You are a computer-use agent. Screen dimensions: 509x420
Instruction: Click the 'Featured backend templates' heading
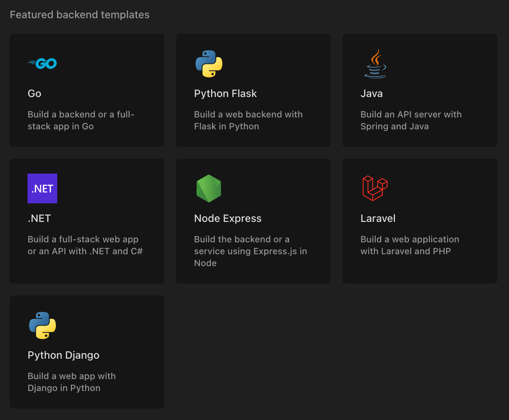(x=80, y=15)
